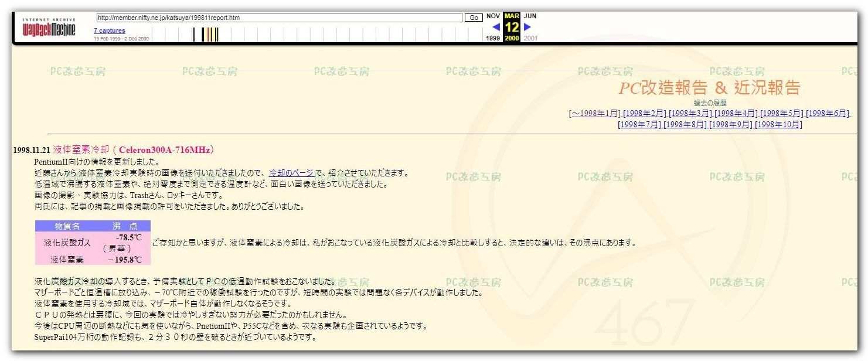This screenshot has height=361, width=868.
Task: Click the -78.5℃ value cell
Action: (x=125, y=243)
